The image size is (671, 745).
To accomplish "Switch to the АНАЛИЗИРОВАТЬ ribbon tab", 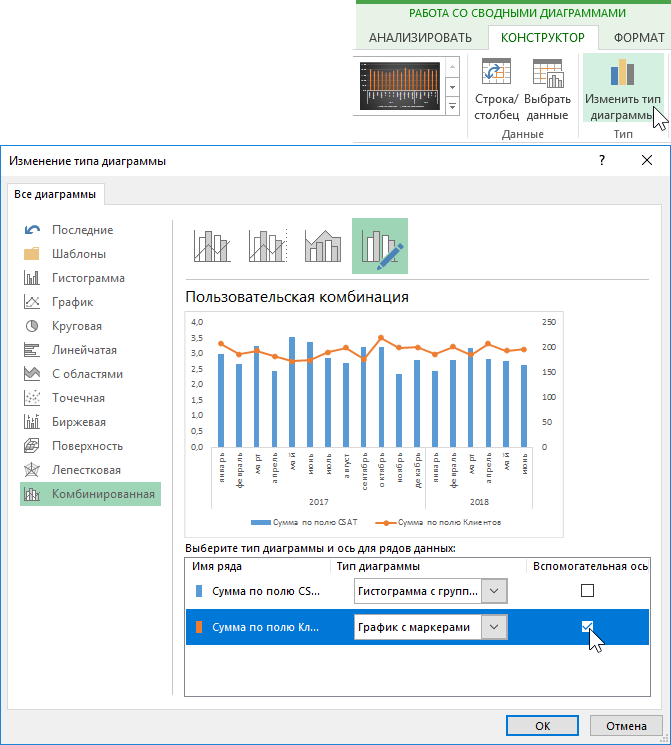I will 420,38.
